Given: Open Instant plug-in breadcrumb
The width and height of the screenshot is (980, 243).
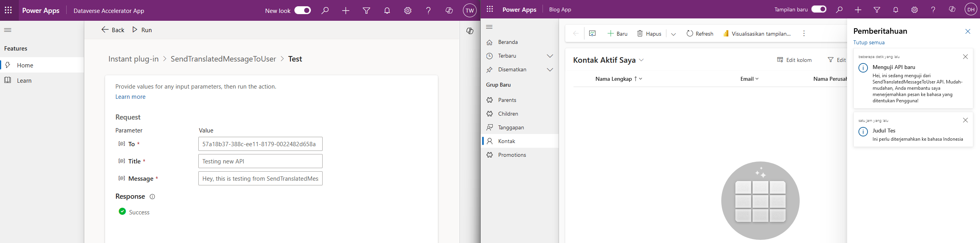Looking at the screenshot, I should click(x=133, y=59).
